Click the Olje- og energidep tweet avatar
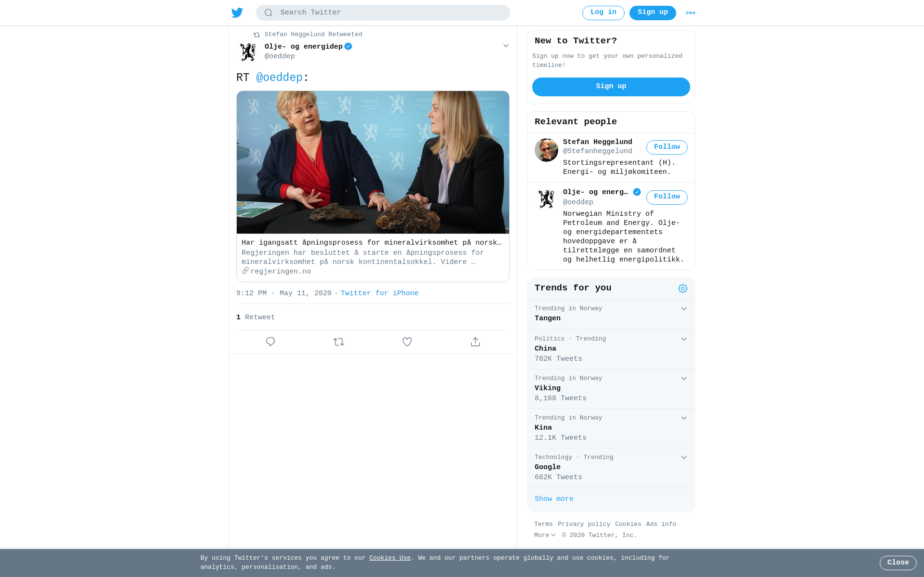The height and width of the screenshot is (577, 924). 248,52
